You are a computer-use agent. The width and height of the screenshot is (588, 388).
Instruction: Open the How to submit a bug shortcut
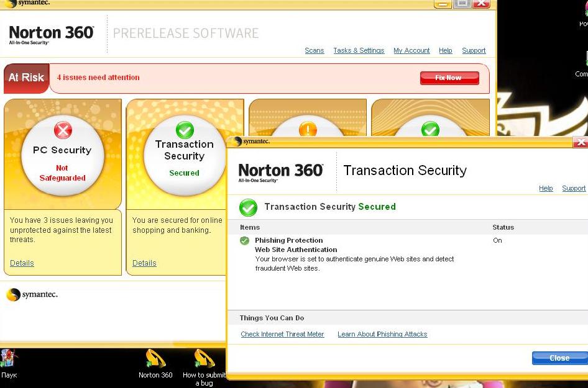(x=204, y=368)
